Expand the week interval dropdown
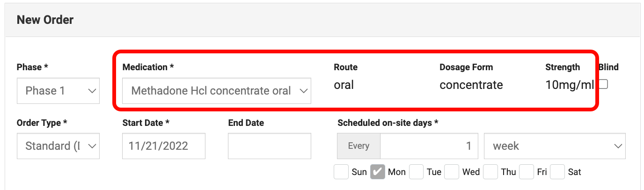 554,146
